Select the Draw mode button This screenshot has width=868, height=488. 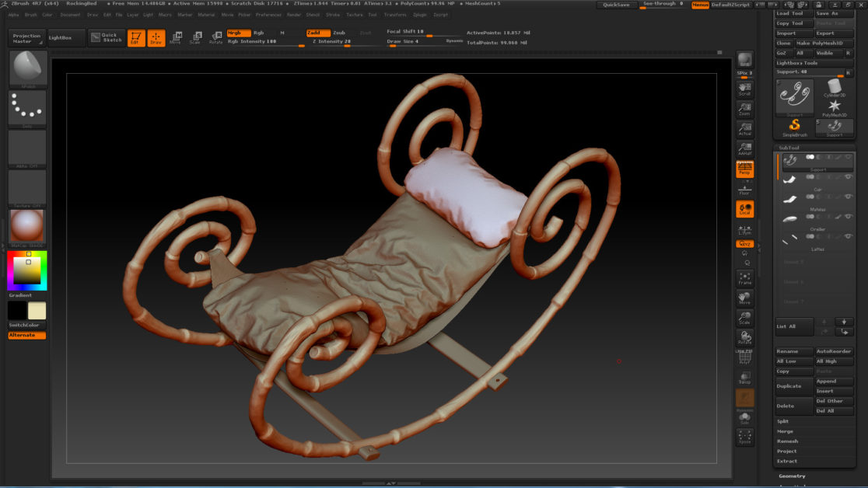pos(156,38)
